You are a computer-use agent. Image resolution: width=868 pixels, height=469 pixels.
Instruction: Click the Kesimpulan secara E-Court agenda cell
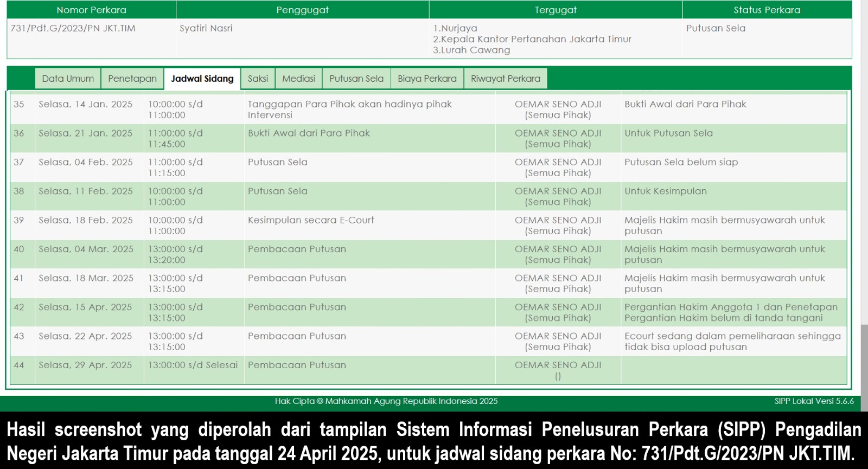311,220
